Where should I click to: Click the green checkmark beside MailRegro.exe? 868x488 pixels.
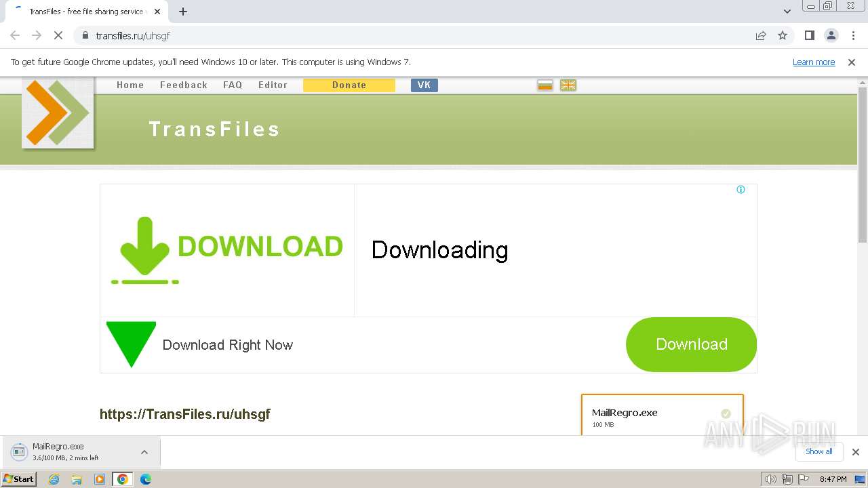(726, 413)
